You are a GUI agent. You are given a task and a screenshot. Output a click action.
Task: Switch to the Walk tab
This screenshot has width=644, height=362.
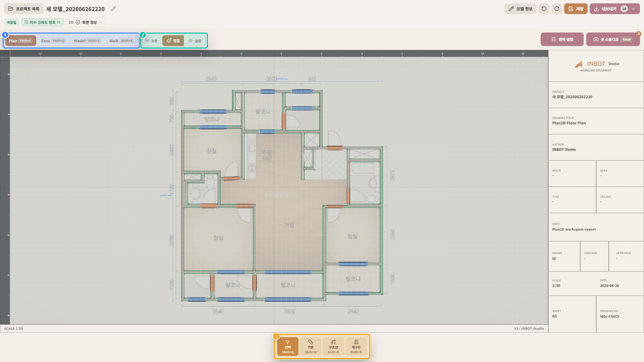click(121, 41)
